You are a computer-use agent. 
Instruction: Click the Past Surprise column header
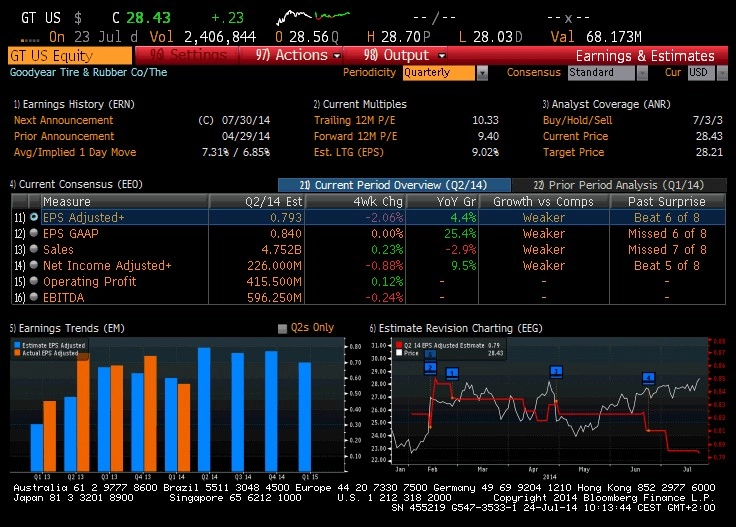coord(667,201)
